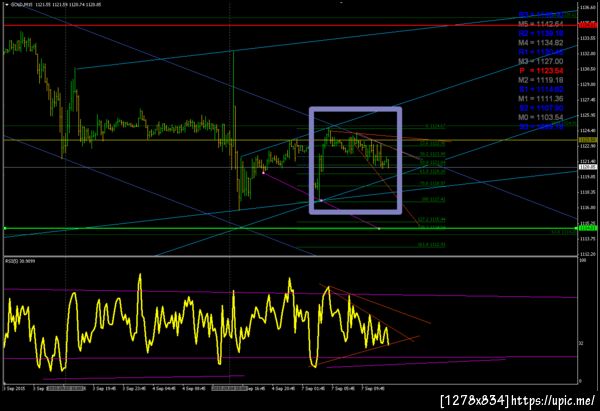Screen dimensions: 600x411
Task: Click the 1133.55 price axis label
Action: click(x=587, y=38)
